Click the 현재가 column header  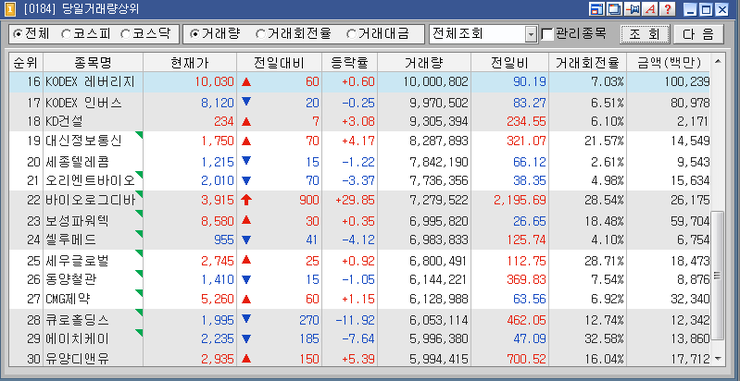click(190, 62)
